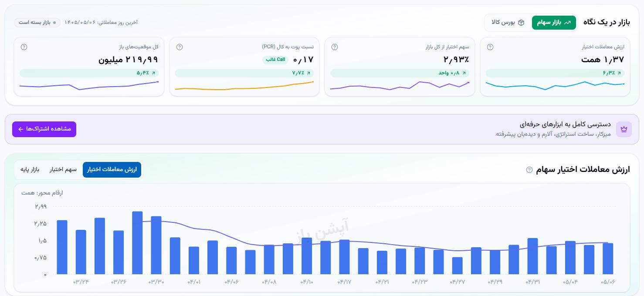Screen dimensions: 644x296
Task: Click the green غالب Call badge
Action: pos(275,60)
